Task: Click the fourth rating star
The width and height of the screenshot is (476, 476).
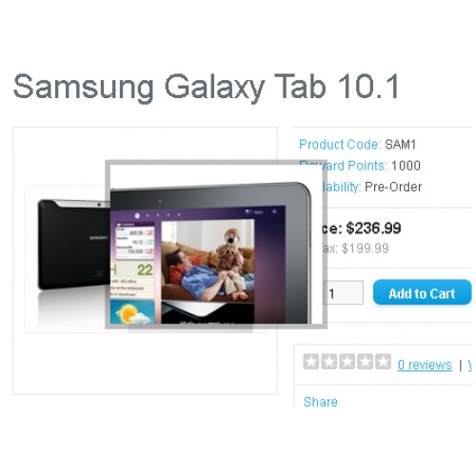Action: tap(366, 362)
